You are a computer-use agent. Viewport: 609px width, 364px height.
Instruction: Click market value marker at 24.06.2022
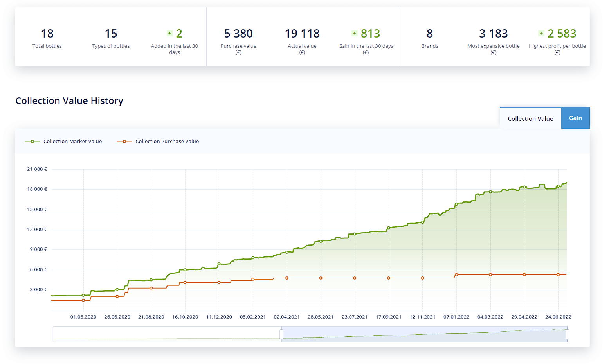click(x=559, y=186)
